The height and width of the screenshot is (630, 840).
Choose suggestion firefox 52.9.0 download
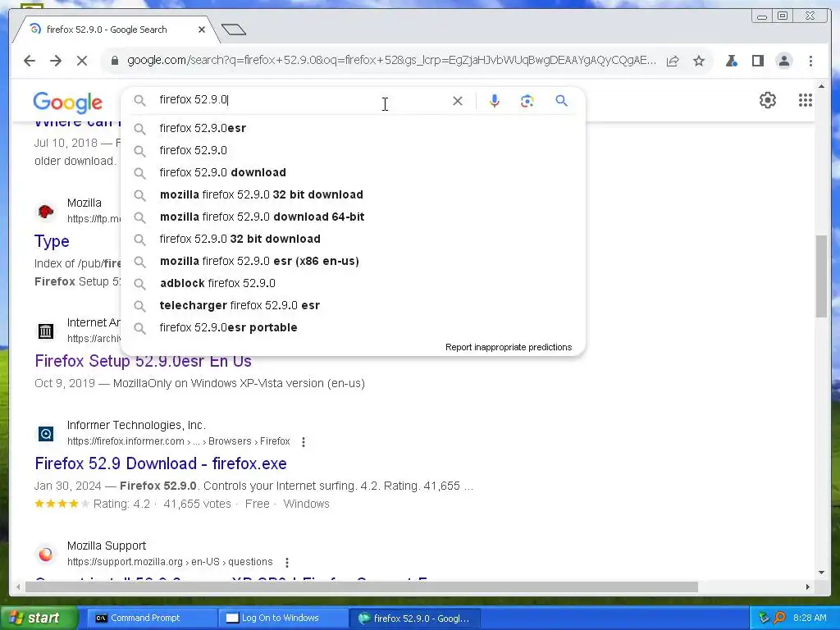coord(353,172)
